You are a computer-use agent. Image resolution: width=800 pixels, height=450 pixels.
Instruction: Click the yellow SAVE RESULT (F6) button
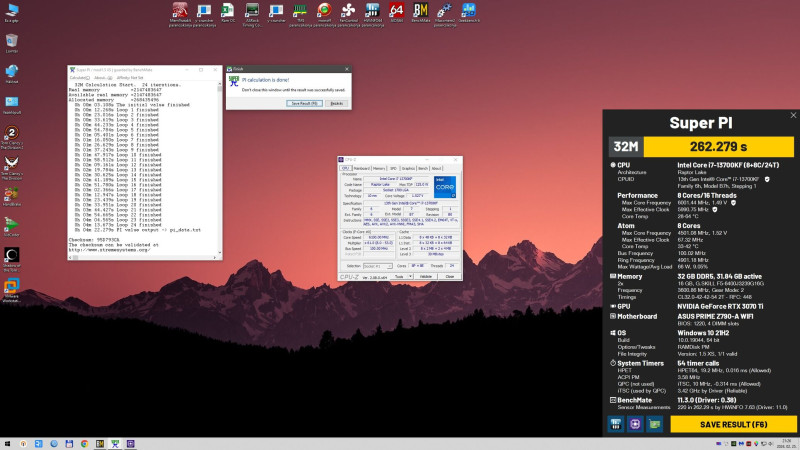point(733,424)
